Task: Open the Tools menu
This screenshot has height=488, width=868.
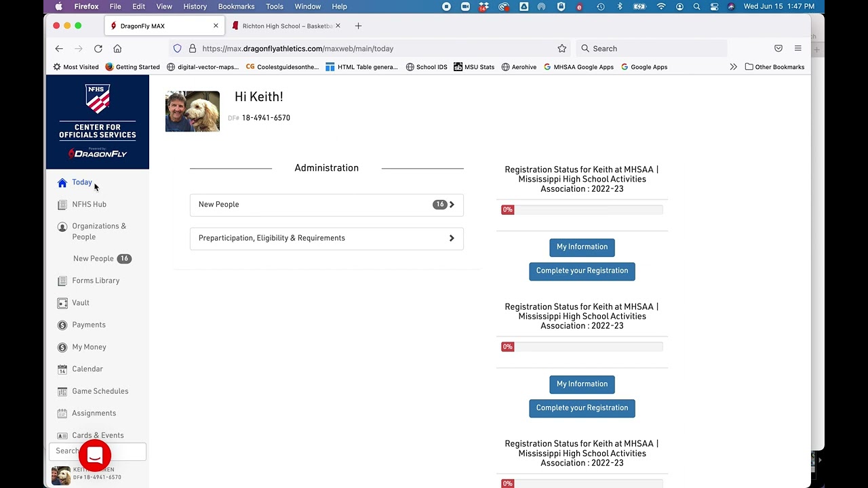Action: [275, 7]
